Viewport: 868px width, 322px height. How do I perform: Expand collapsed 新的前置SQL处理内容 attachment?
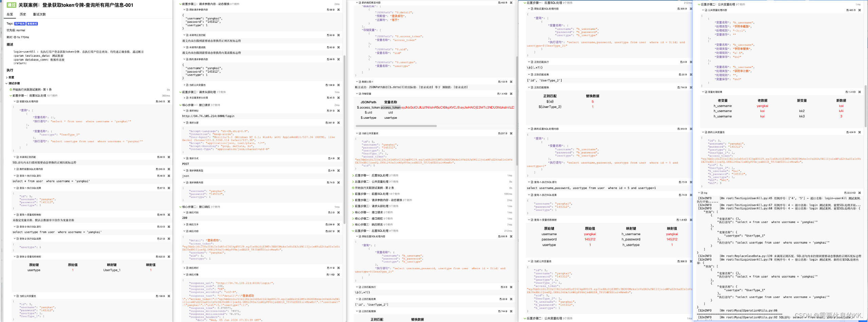click(15, 169)
